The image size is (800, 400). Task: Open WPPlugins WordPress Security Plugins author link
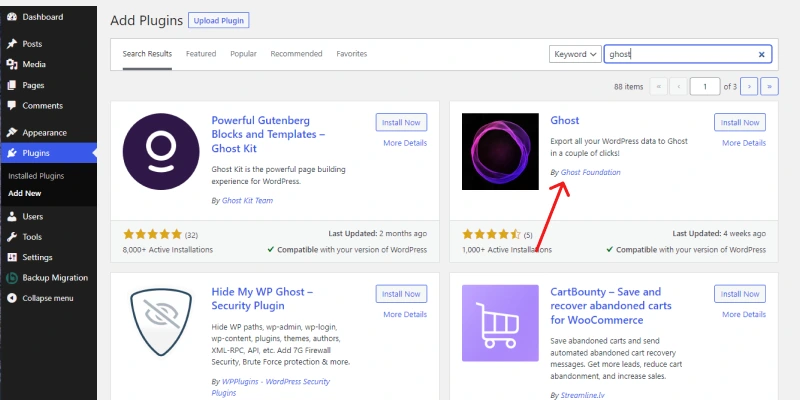tap(271, 387)
